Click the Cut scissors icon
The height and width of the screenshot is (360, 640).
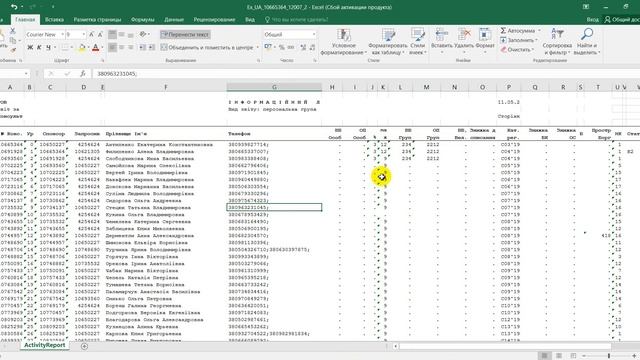pos(13,31)
